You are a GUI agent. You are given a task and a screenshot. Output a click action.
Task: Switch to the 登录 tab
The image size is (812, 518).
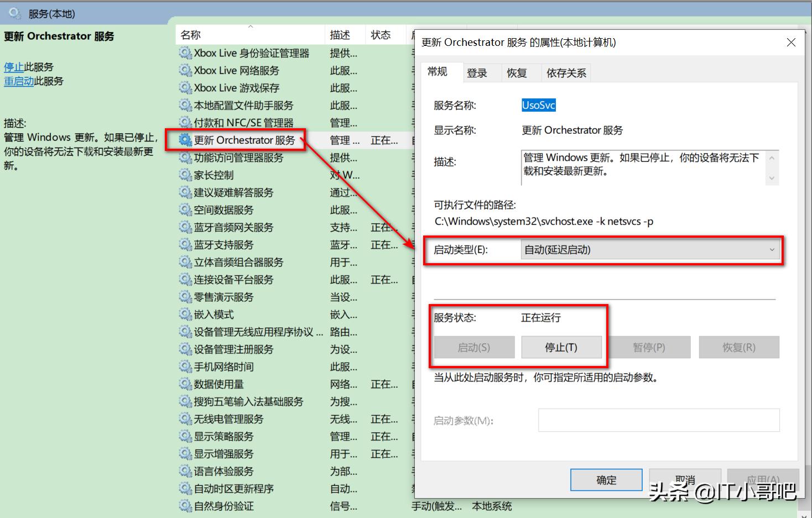coord(478,72)
